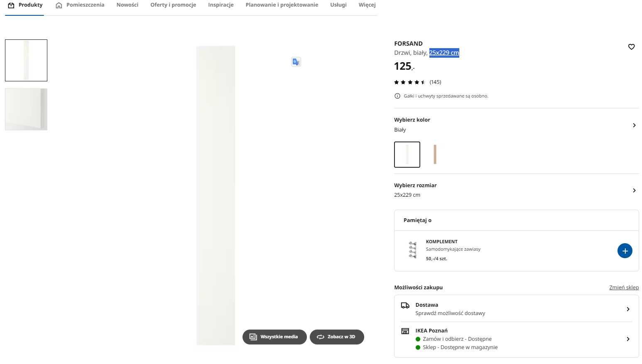Click Zamów i odbierz - Dostępne status
The image size is (642, 364).
(457, 339)
